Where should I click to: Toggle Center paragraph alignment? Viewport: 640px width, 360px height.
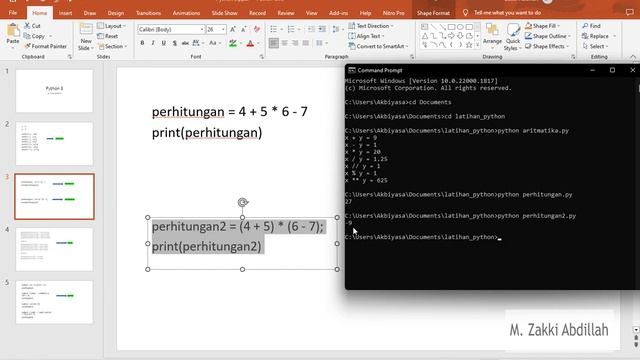(284, 43)
